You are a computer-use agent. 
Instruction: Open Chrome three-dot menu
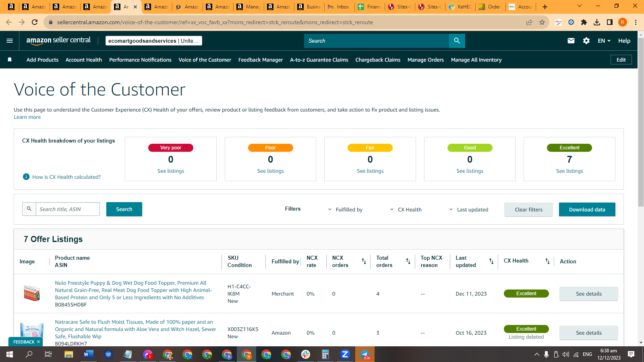click(636, 22)
